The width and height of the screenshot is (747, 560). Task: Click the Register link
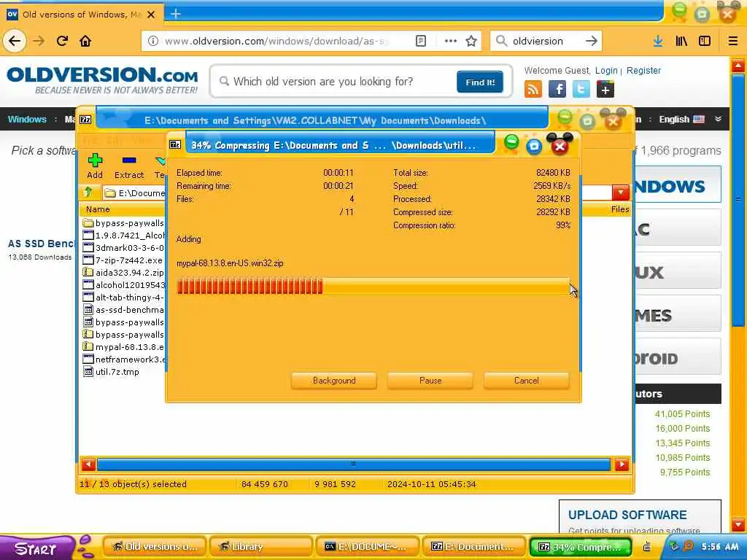point(643,71)
